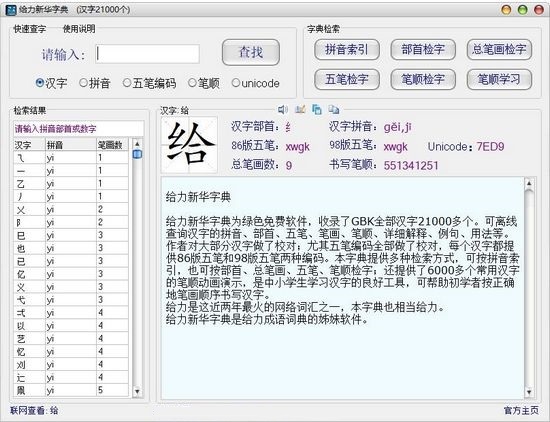550x422 pixels.
Task: Click the 98版五笔 code xwgk
Action: (395, 146)
